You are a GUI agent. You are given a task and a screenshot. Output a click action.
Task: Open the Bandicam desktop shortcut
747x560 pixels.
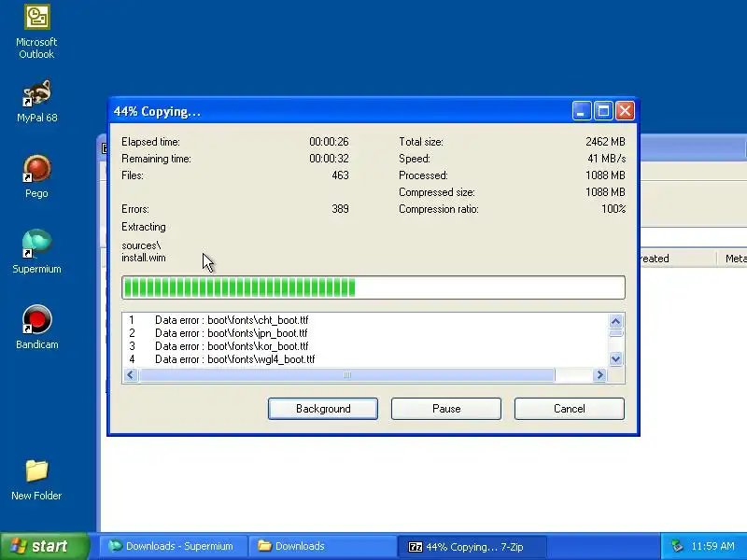coord(36,328)
